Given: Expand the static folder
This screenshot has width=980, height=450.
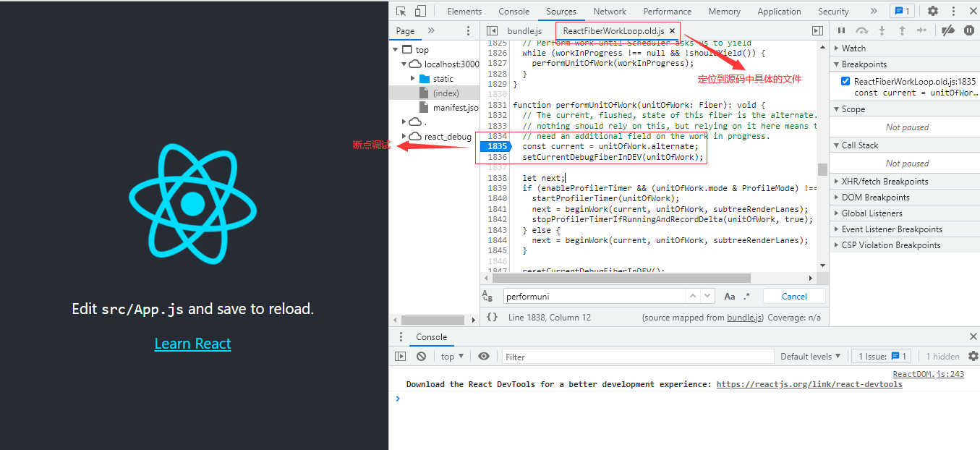Looking at the screenshot, I should pos(413,78).
